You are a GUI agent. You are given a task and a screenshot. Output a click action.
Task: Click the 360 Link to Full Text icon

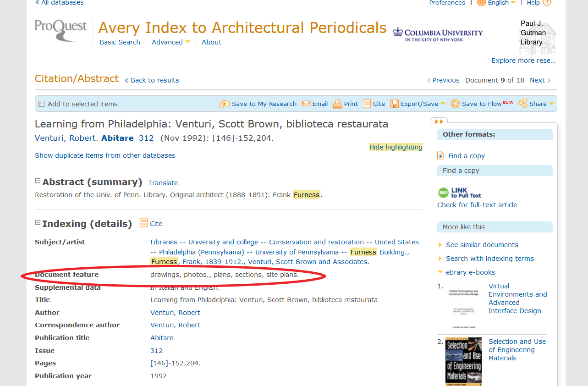coord(459,193)
